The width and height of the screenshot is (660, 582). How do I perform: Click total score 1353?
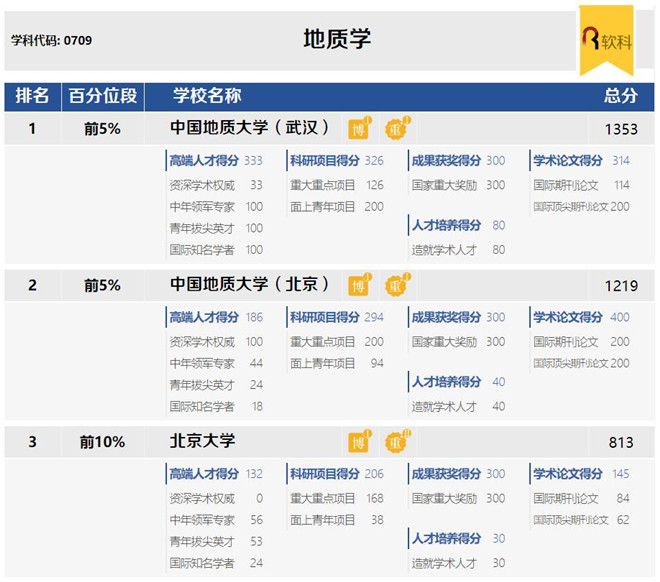(621, 129)
